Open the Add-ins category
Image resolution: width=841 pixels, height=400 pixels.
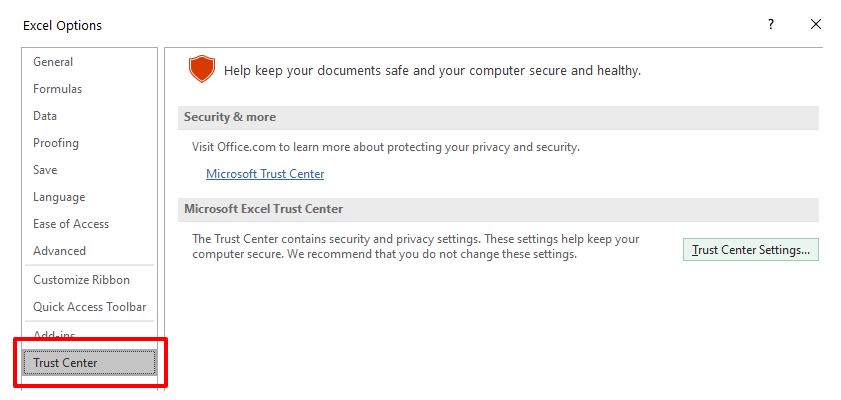[x=54, y=335]
